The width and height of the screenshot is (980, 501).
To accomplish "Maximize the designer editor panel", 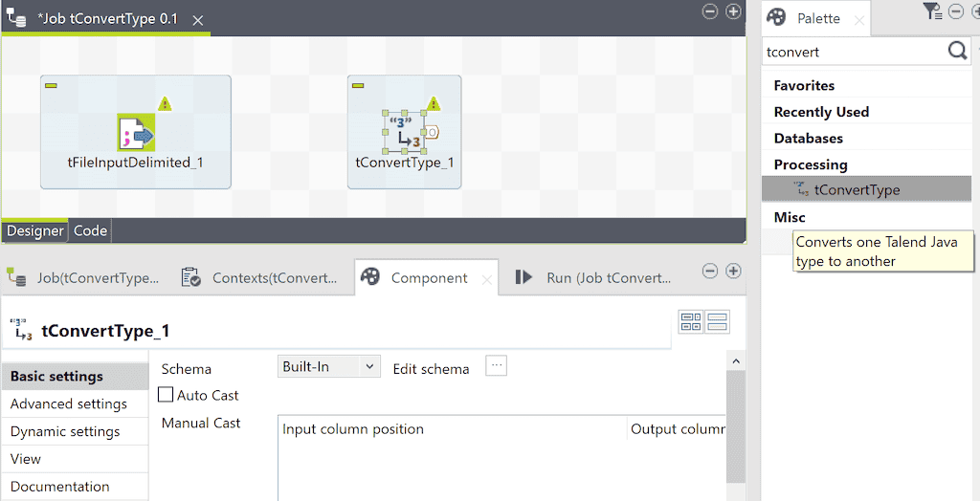I will point(733,11).
